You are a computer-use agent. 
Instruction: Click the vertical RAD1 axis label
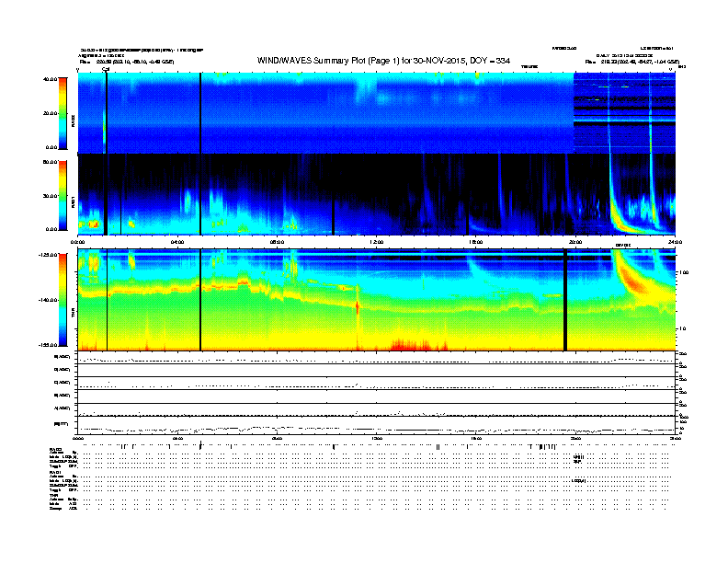pos(73,202)
